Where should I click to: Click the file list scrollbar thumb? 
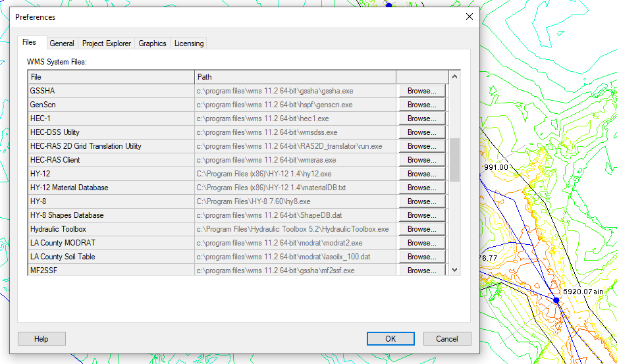tap(454, 160)
